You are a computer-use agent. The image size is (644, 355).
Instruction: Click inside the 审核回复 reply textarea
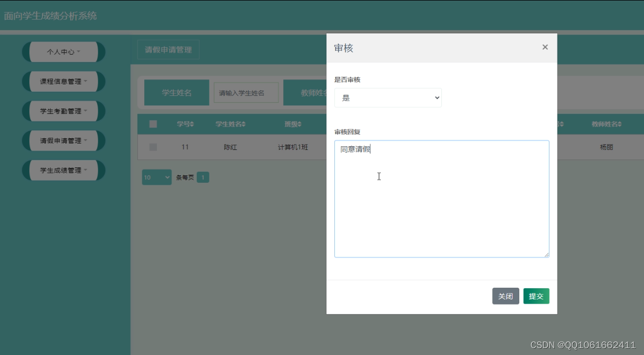[441, 199]
